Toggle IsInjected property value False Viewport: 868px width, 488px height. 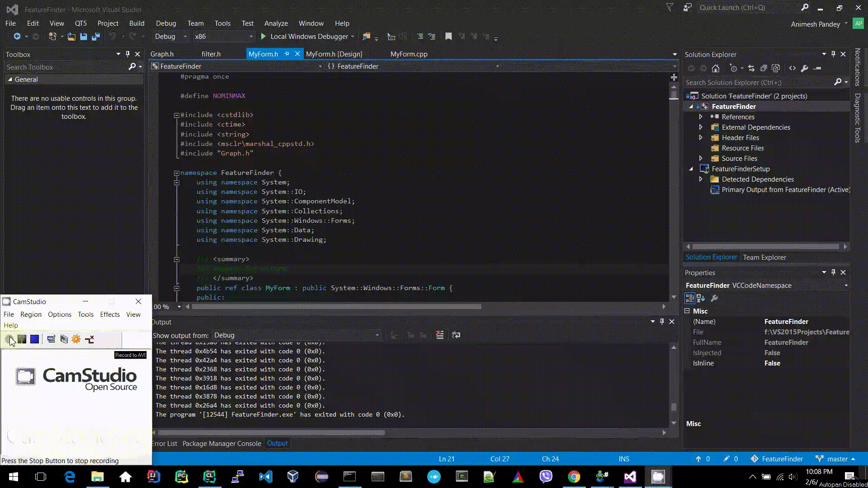(x=771, y=352)
